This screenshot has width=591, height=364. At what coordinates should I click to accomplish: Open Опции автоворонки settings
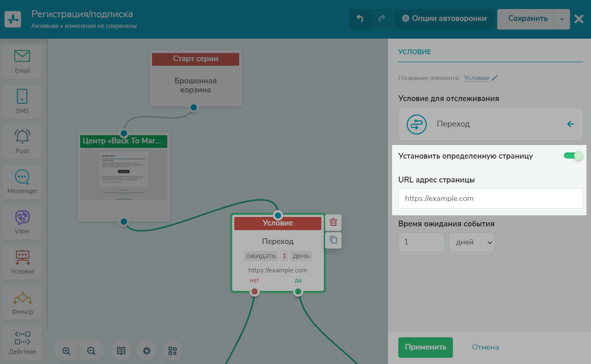tap(444, 18)
